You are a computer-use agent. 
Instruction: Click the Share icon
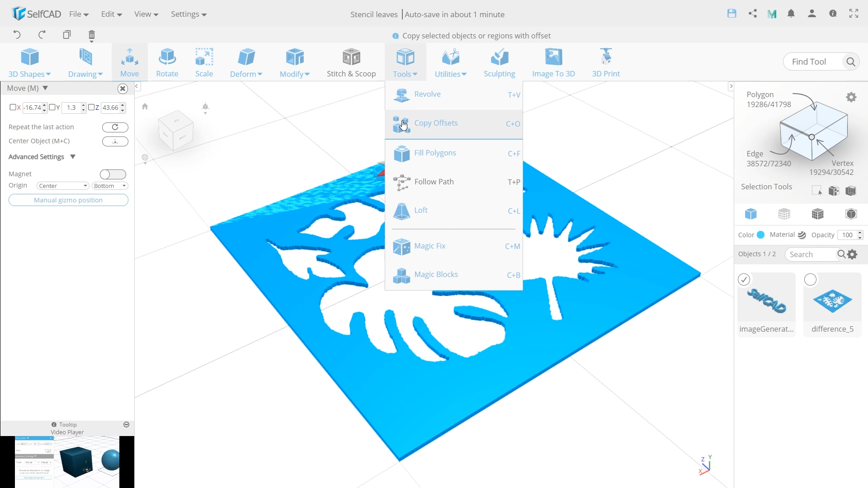pyautogui.click(x=753, y=14)
